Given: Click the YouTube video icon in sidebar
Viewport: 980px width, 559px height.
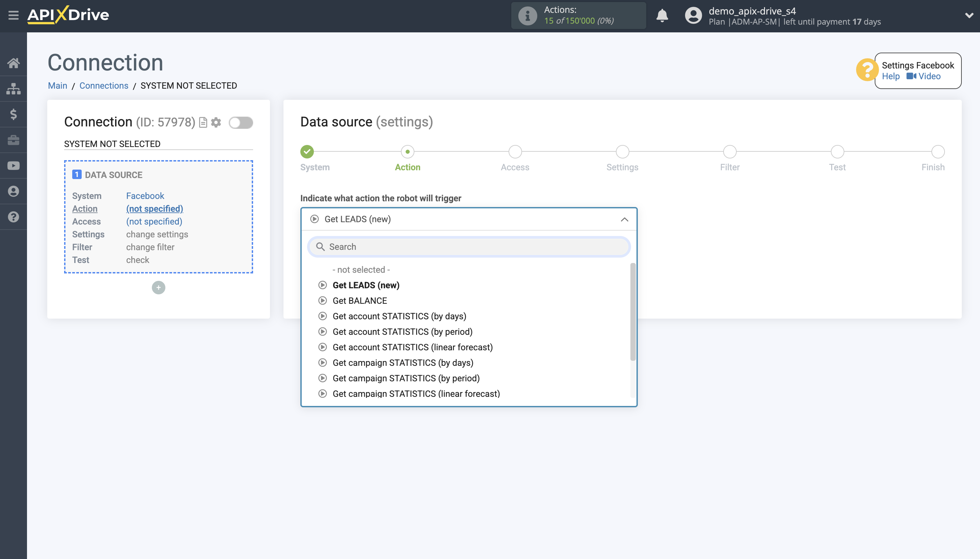Looking at the screenshot, I should click(14, 166).
